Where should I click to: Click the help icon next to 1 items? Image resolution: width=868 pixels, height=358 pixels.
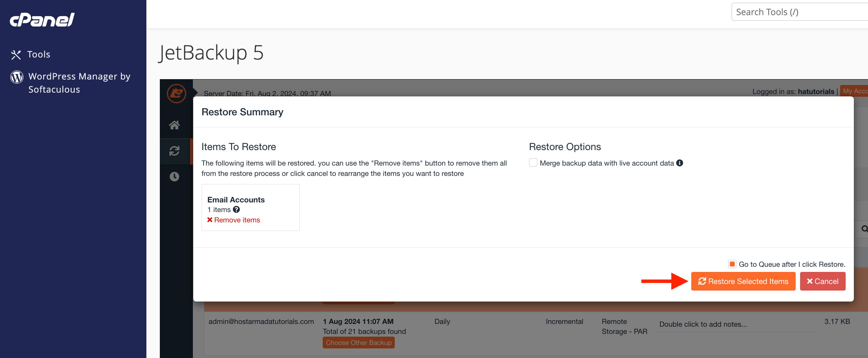[236, 209]
